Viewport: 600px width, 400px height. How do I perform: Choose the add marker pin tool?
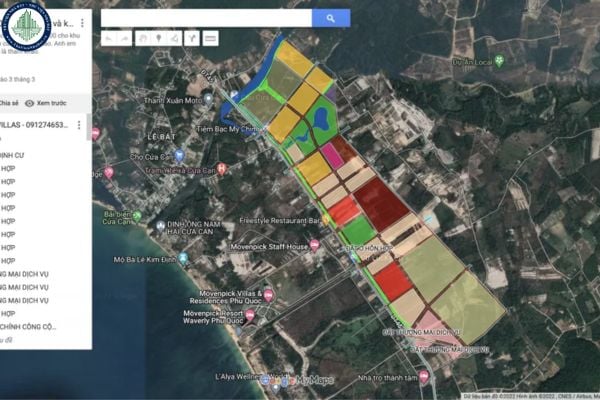coord(158,39)
